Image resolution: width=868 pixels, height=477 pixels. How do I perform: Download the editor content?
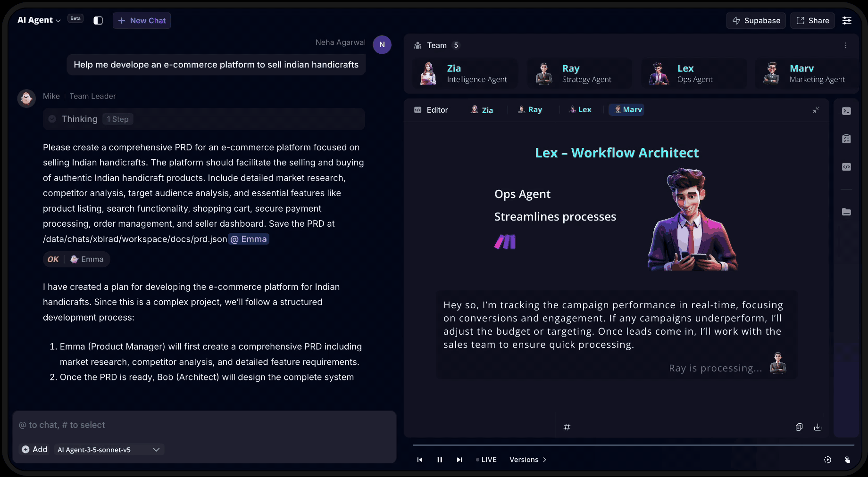pos(818,427)
